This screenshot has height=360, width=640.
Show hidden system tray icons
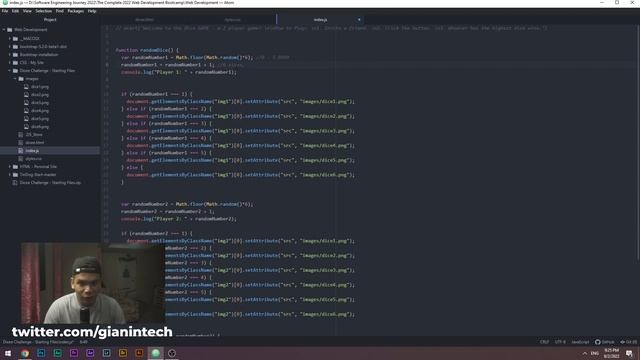tap(584, 353)
